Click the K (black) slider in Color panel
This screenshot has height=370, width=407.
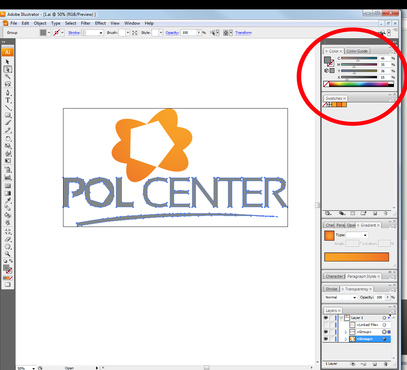coord(359,77)
